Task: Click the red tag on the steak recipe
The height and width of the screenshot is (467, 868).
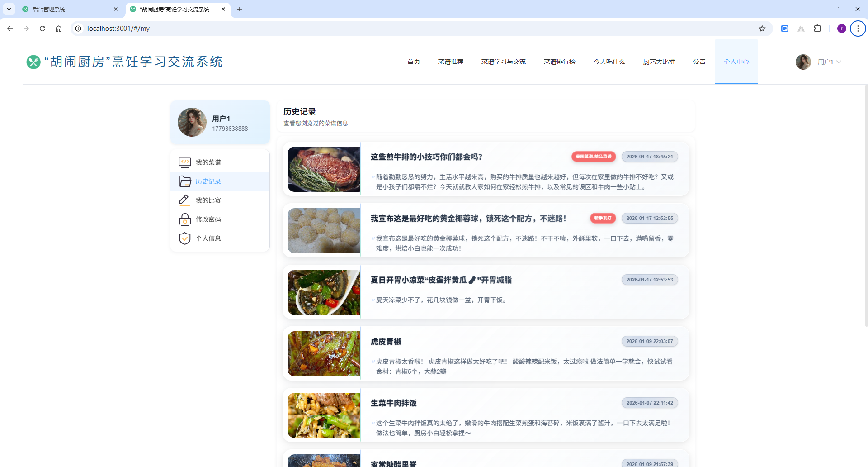Action: click(594, 157)
